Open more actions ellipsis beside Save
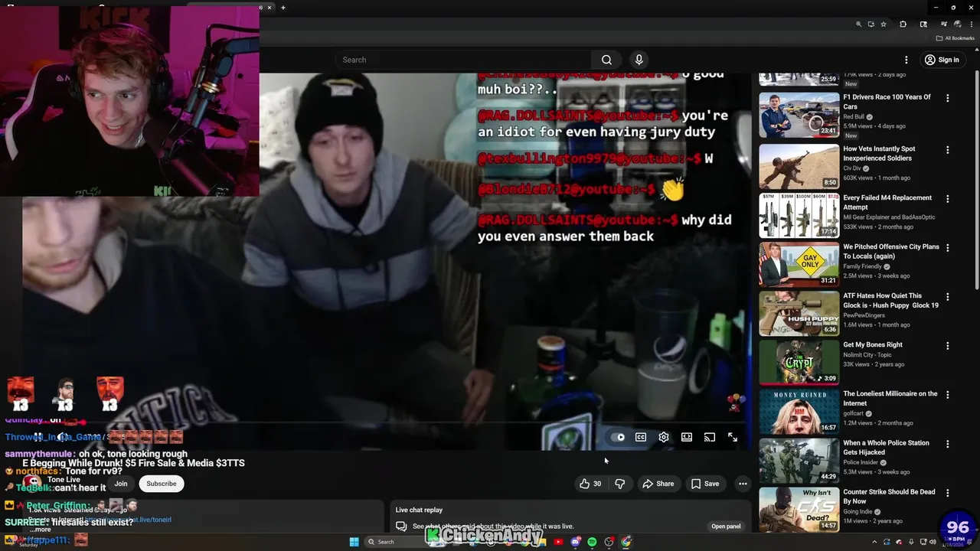Viewport: 980px width, 551px height. point(743,484)
